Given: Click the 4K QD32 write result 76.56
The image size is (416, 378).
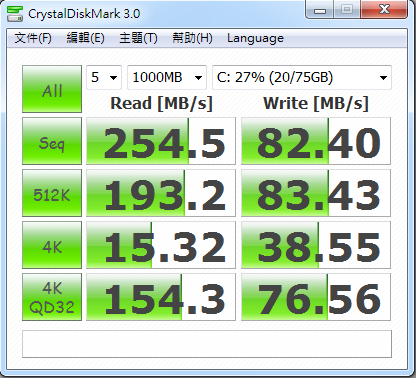Looking at the screenshot, I should click(x=316, y=297).
